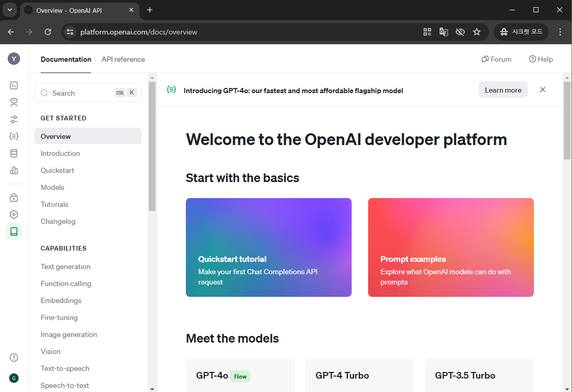The image size is (572, 392).
Task: Click the Y organization avatar
Action: [x=14, y=59]
